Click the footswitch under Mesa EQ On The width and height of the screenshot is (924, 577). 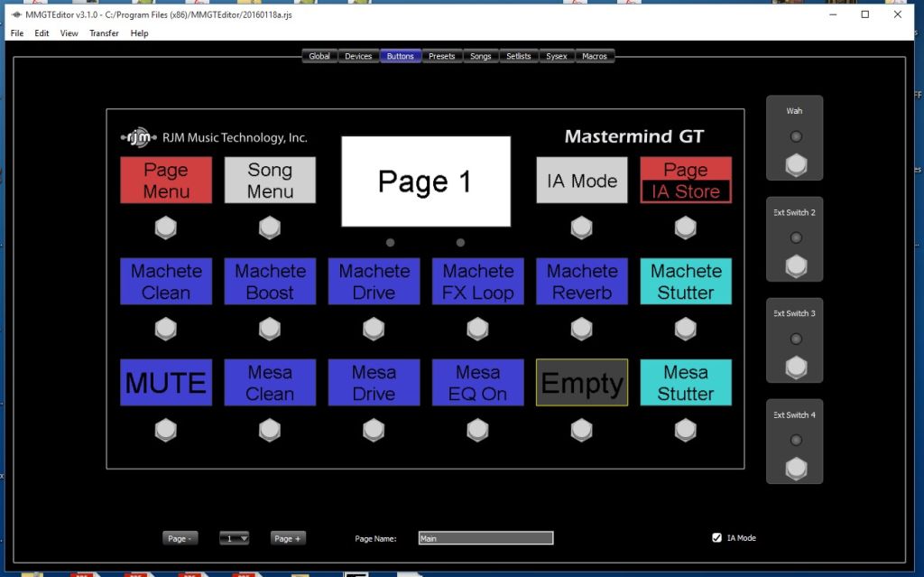(x=478, y=431)
